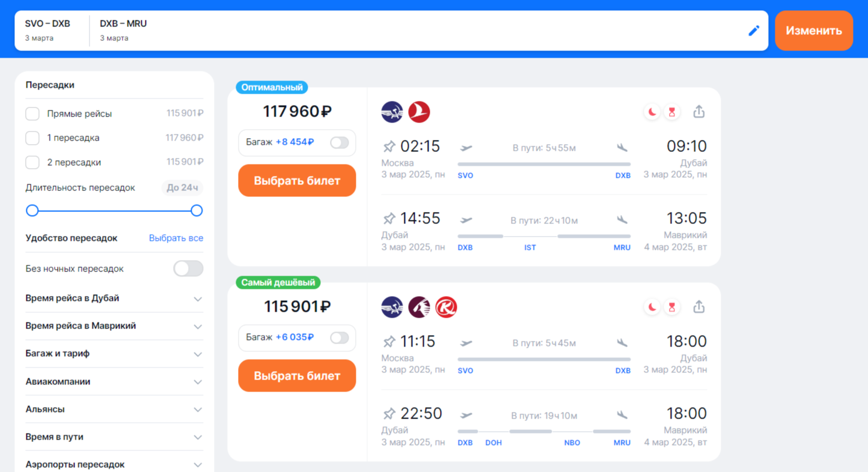Click the hourglass long layover icon on optimal ticket
The image size is (868, 472).
[x=672, y=112]
